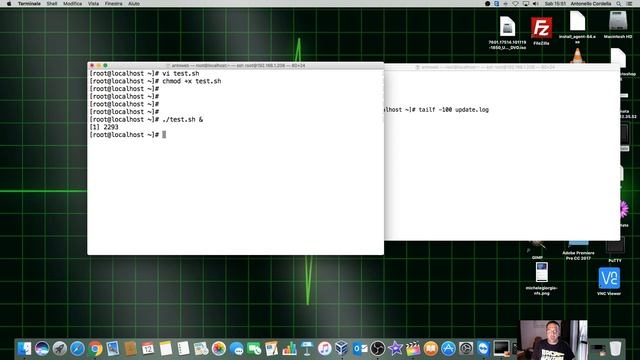This screenshot has height=360, width=640.
Task: Open Keynote podium icon in Dock
Action: coord(307,349)
